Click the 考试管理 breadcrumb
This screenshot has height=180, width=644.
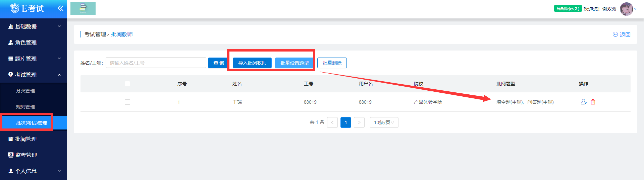(95, 34)
